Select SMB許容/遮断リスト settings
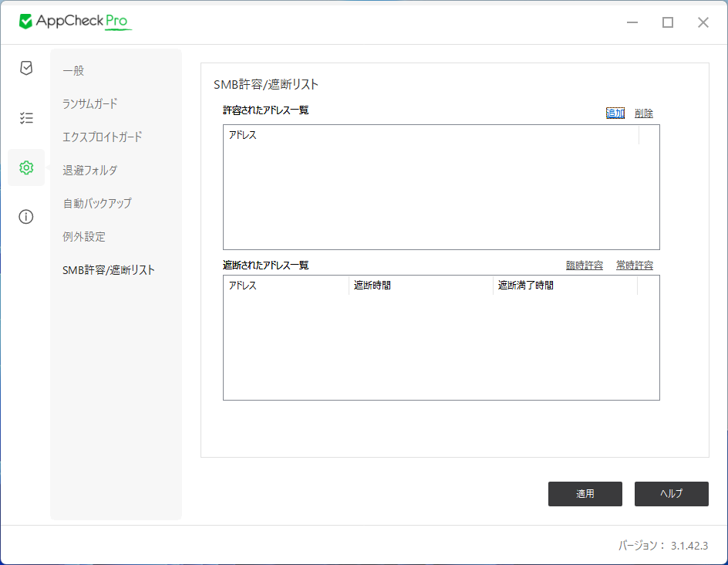Screen dimensions: 728x565 [109, 269]
